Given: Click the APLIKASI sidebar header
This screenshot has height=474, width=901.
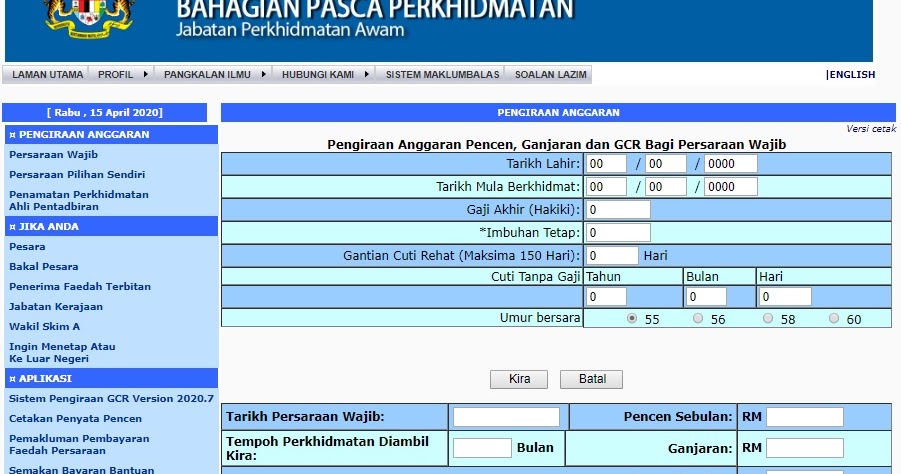Looking at the screenshot, I should pyautogui.click(x=111, y=379).
